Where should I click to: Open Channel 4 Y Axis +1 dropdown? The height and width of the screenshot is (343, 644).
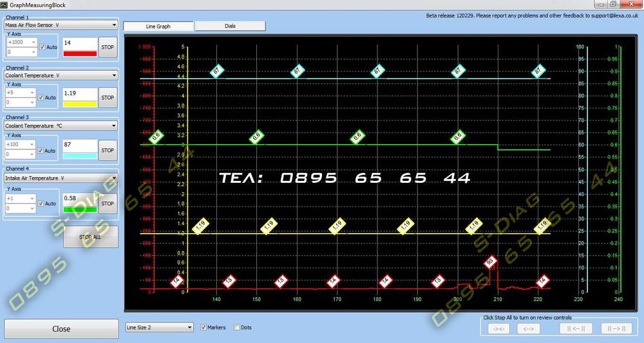21,199
